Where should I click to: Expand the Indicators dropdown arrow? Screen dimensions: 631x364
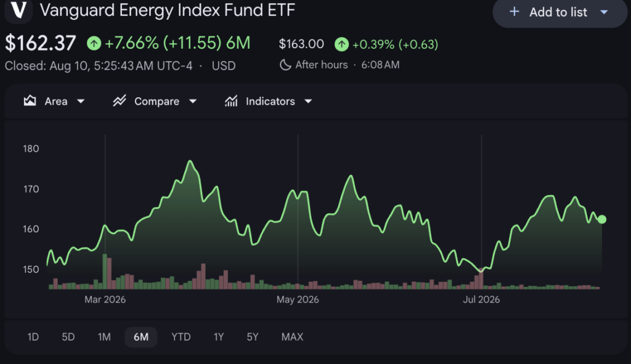308,102
